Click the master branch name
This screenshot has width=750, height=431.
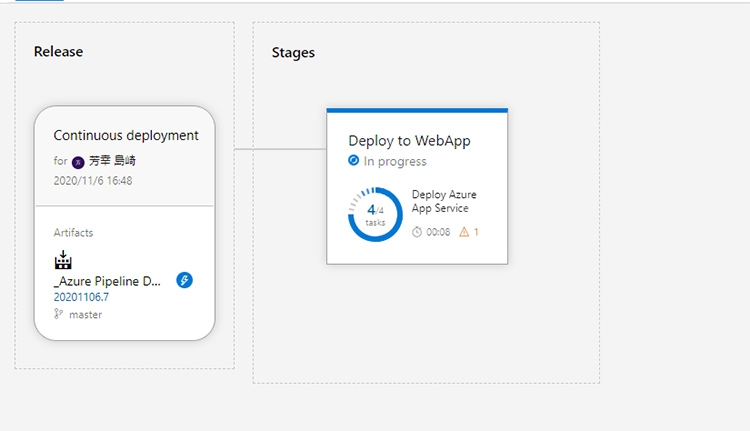click(x=85, y=314)
